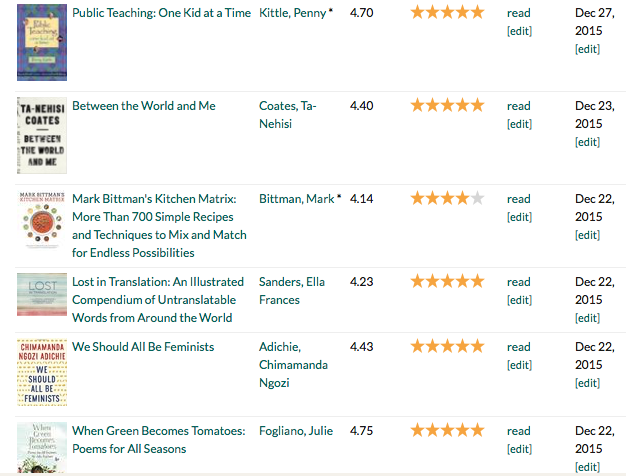Click the Between the World and Me cover

41,135
